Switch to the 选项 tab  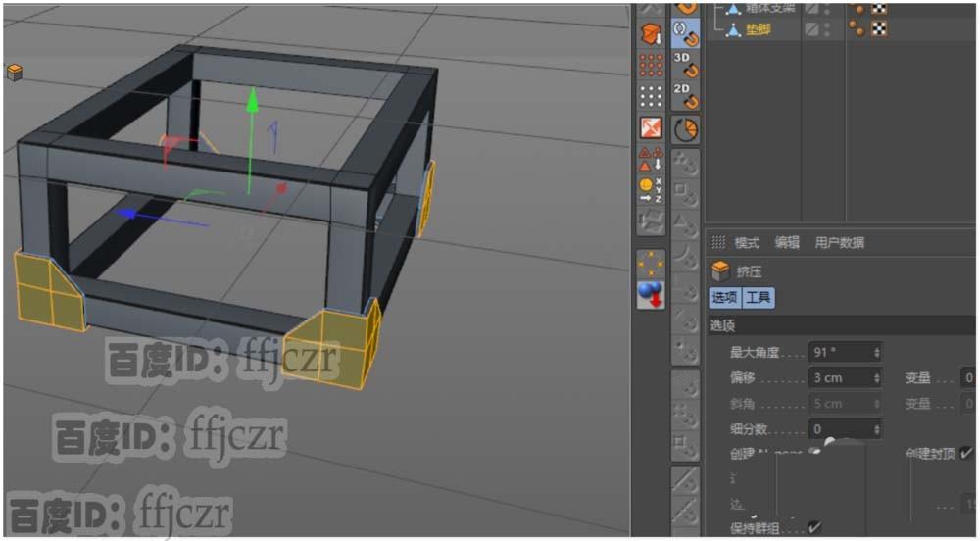click(725, 297)
